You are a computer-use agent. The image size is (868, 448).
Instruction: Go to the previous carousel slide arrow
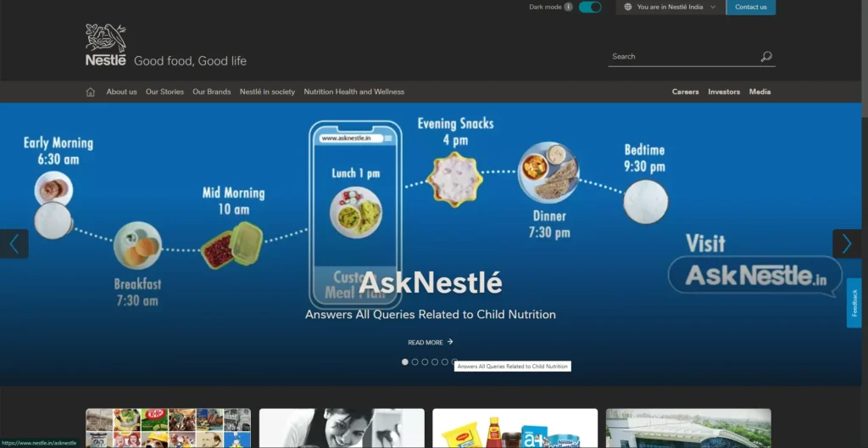14,244
